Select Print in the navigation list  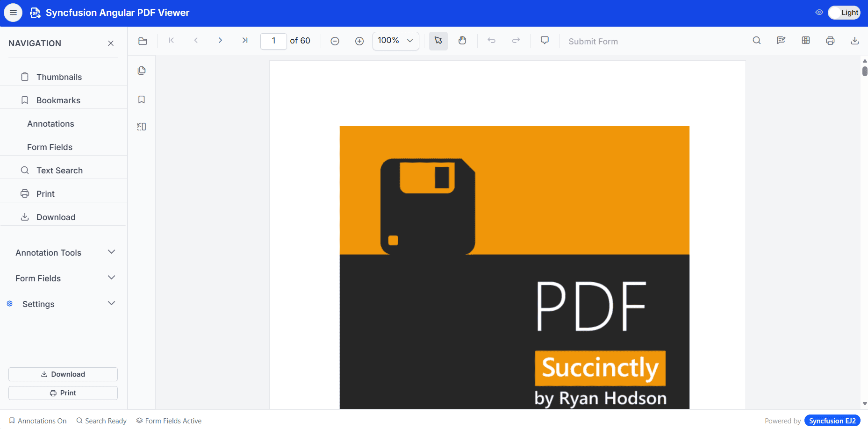point(64,194)
